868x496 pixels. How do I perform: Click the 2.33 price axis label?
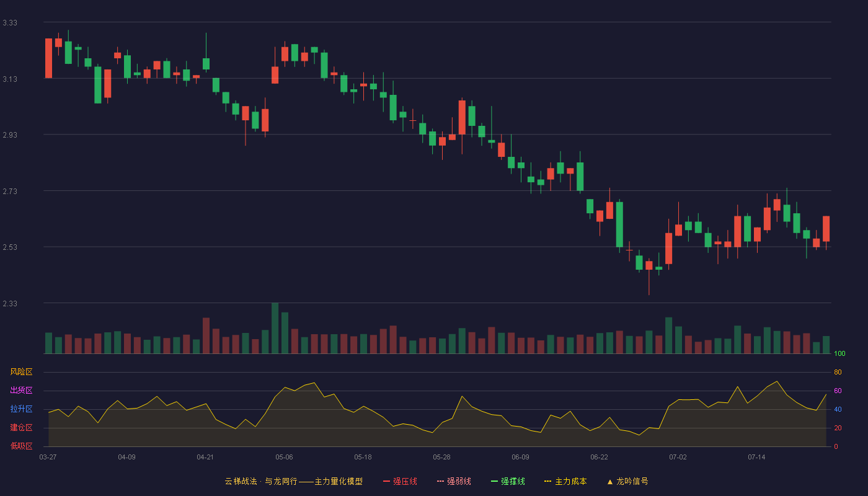[x=10, y=304]
